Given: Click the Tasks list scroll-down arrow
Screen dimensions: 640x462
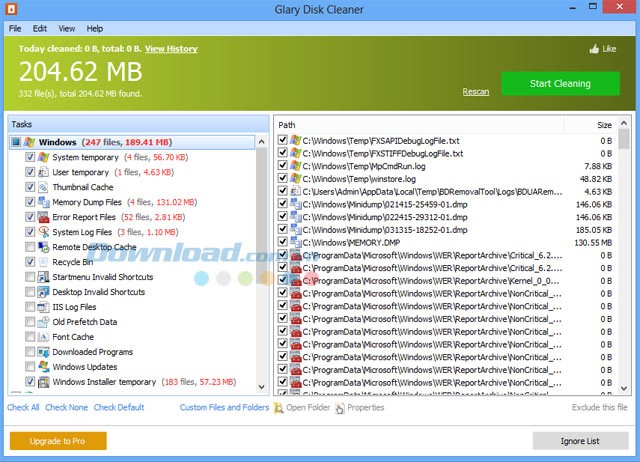Looking at the screenshot, I should 262,387.
